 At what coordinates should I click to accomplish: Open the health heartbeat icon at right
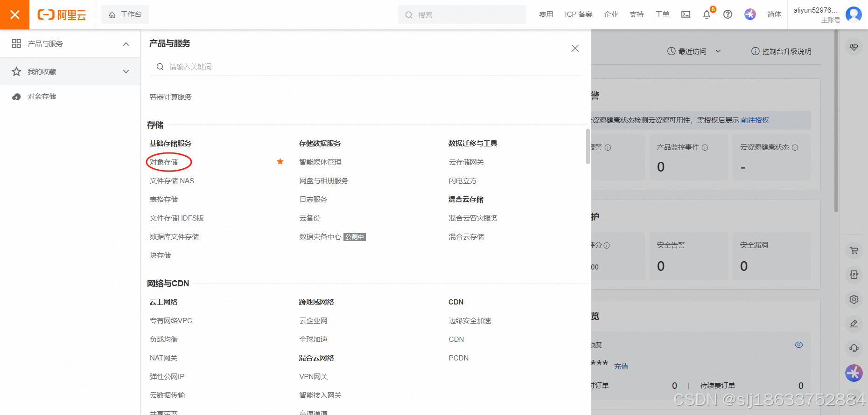click(854, 47)
